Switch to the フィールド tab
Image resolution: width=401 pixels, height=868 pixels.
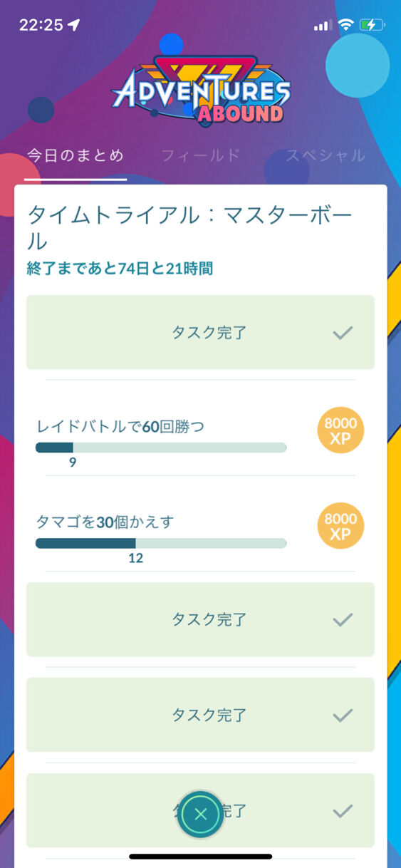click(x=201, y=155)
